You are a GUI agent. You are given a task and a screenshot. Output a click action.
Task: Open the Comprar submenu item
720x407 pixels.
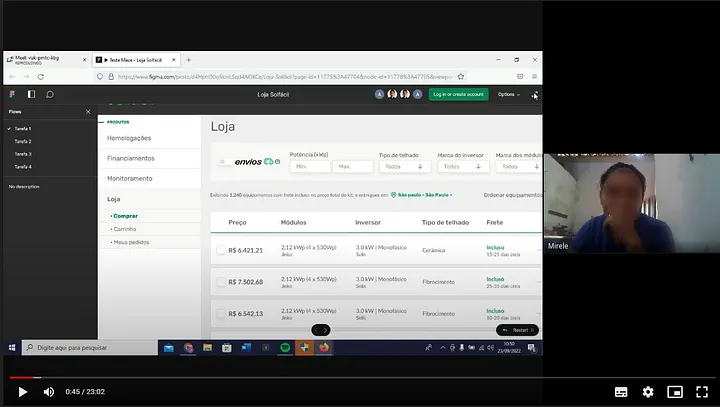coord(125,216)
